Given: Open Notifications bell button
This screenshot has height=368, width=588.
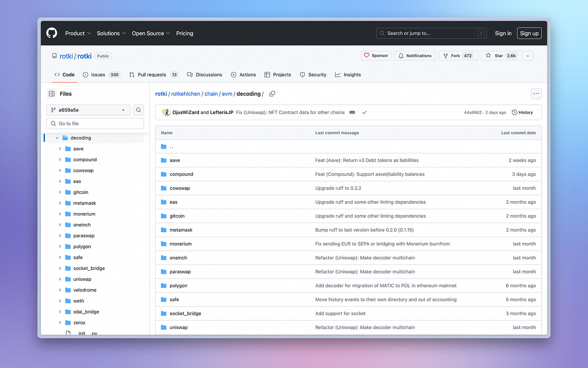Looking at the screenshot, I should (415, 56).
